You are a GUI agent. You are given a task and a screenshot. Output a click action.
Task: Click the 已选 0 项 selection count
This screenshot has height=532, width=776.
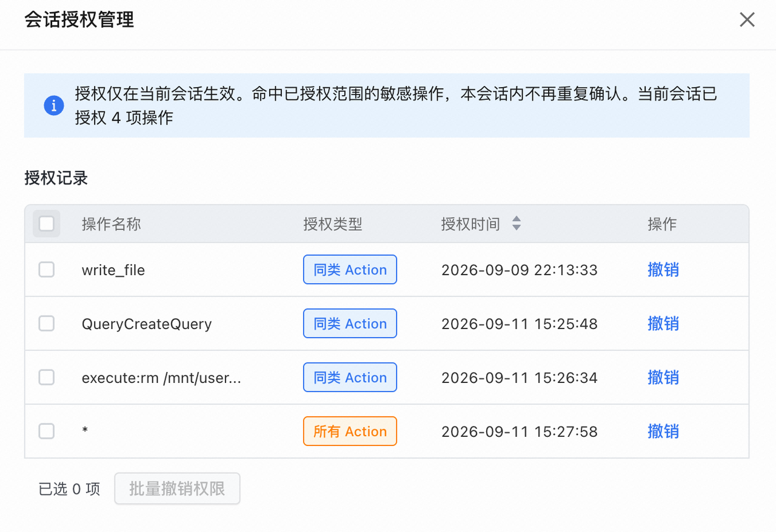click(69, 489)
